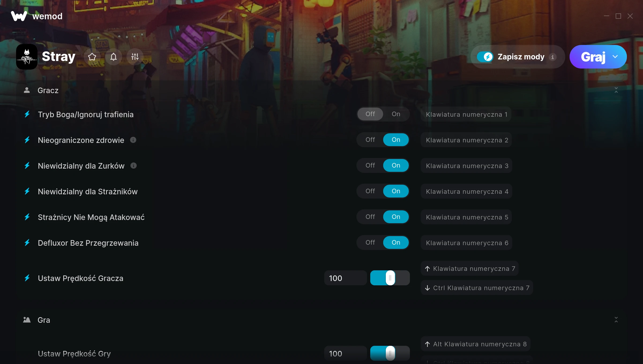Open the dropdown arrow on Graj button
643x364 pixels.
(615, 57)
